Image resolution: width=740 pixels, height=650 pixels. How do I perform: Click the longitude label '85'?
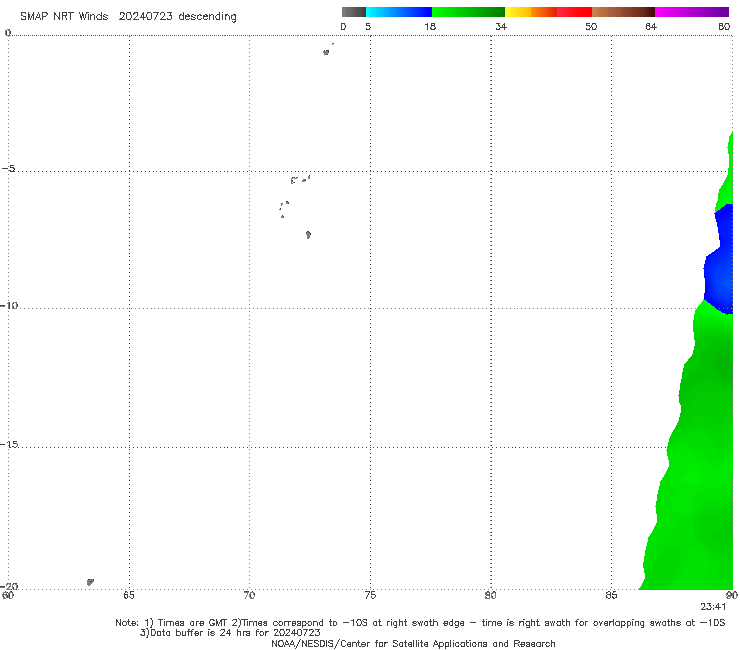pyautogui.click(x=611, y=595)
